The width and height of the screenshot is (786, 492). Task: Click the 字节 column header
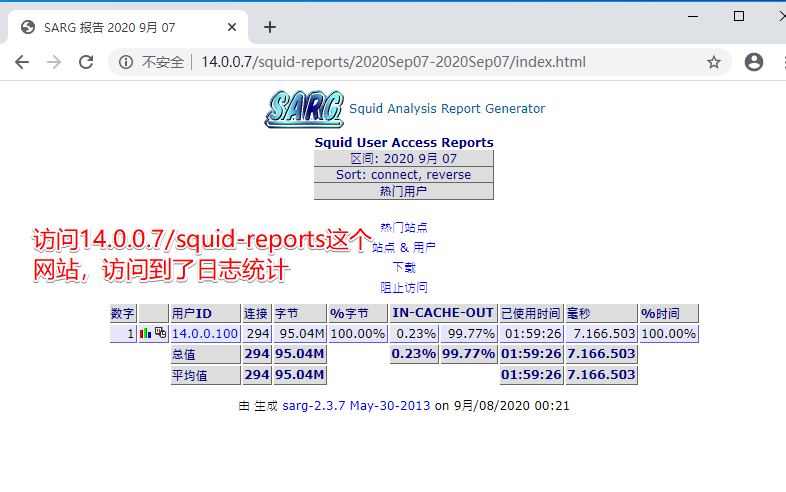point(300,313)
